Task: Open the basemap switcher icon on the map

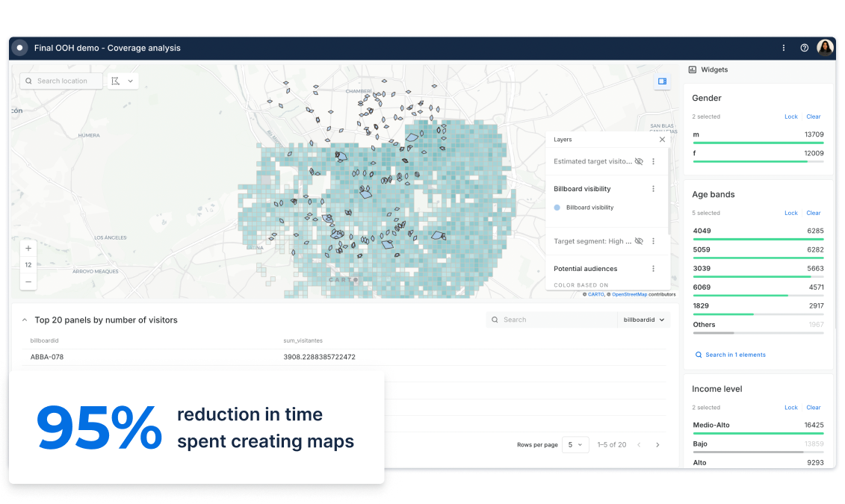Action: (x=662, y=83)
